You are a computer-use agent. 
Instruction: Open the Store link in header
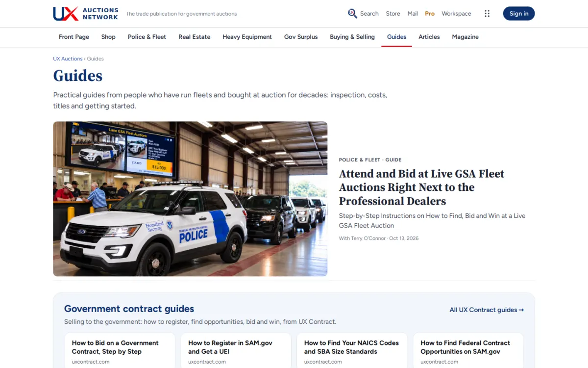(x=393, y=14)
